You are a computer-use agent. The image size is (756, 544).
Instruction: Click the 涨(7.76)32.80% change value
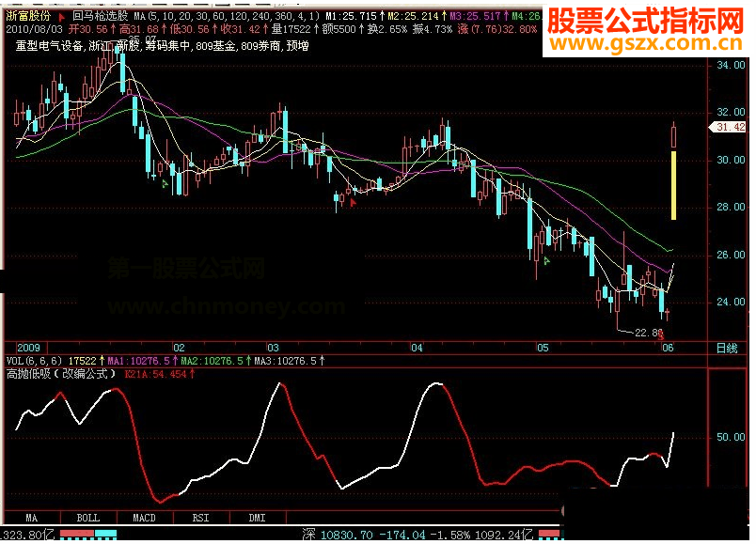pos(497,29)
